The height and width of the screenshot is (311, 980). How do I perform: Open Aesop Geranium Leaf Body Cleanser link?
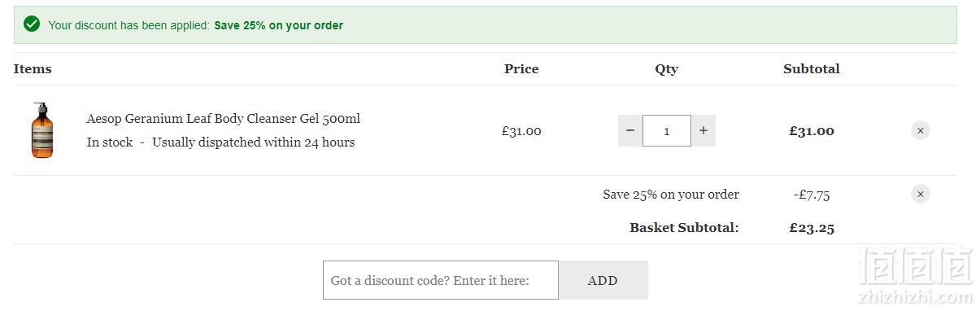(x=223, y=119)
